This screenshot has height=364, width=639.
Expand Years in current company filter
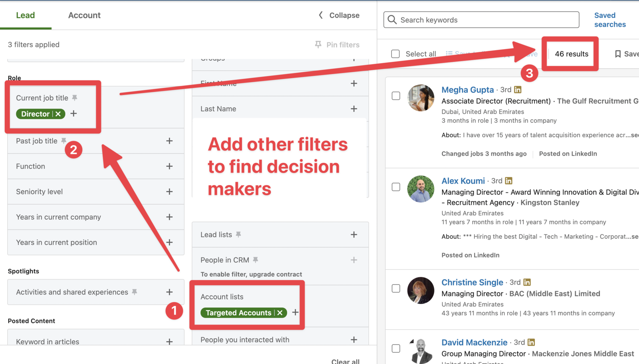[x=169, y=217]
